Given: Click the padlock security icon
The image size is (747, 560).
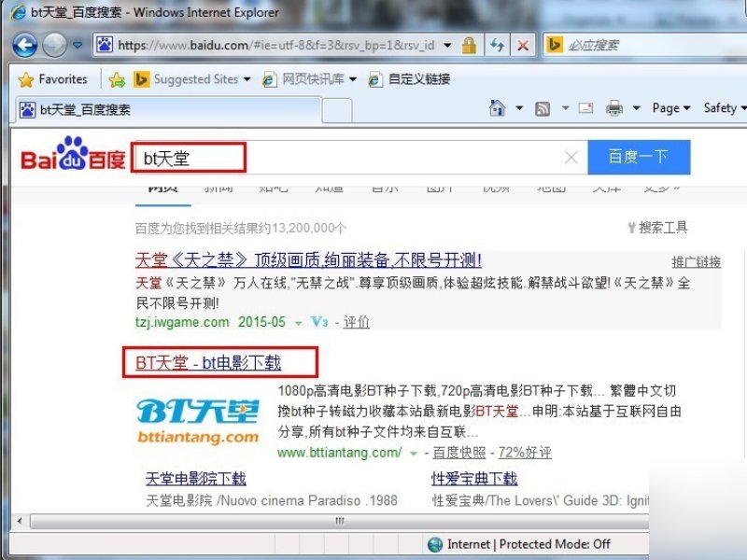Looking at the screenshot, I should click(470, 45).
